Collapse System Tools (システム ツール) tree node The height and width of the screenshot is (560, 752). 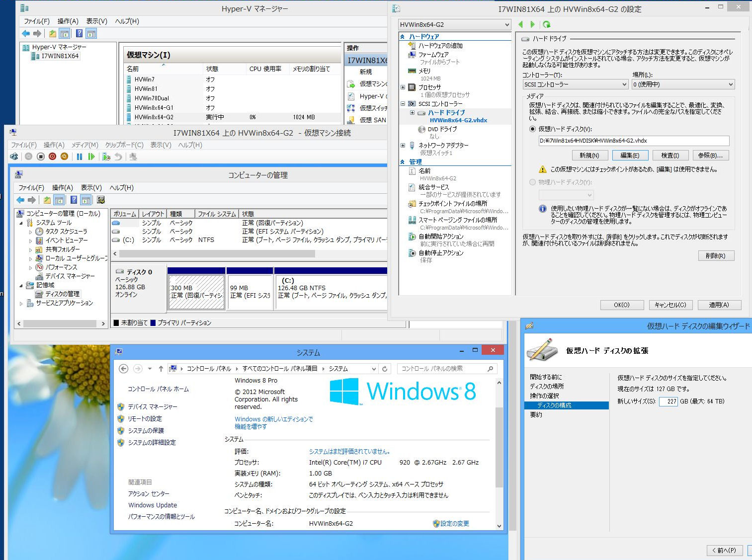(21, 223)
